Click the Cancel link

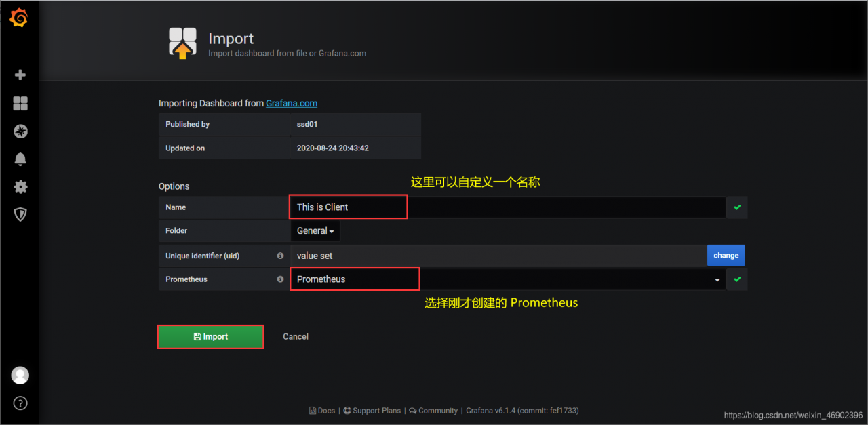pyautogui.click(x=296, y=337)
